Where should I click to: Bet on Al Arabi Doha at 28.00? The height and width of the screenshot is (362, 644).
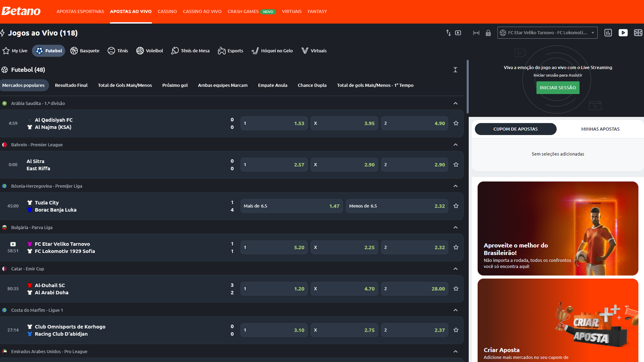tap(414, 289)
